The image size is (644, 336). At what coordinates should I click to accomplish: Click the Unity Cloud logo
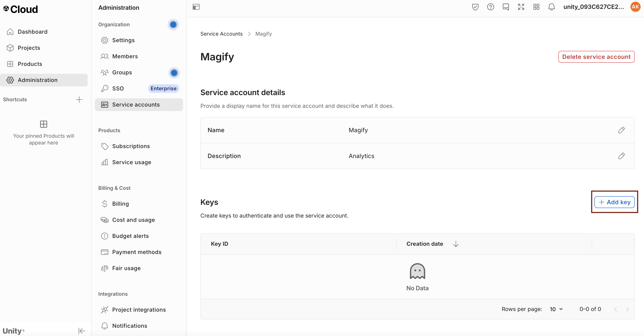tap(21, 9)
